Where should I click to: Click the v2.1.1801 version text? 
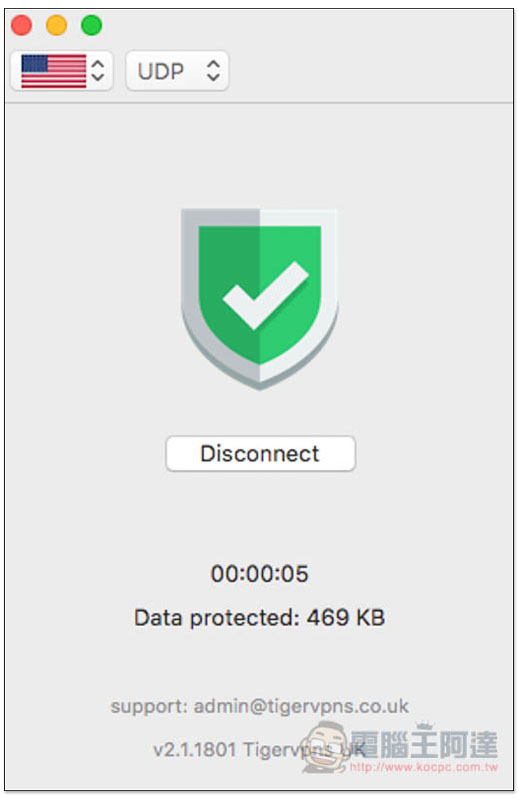coord(194,749)
